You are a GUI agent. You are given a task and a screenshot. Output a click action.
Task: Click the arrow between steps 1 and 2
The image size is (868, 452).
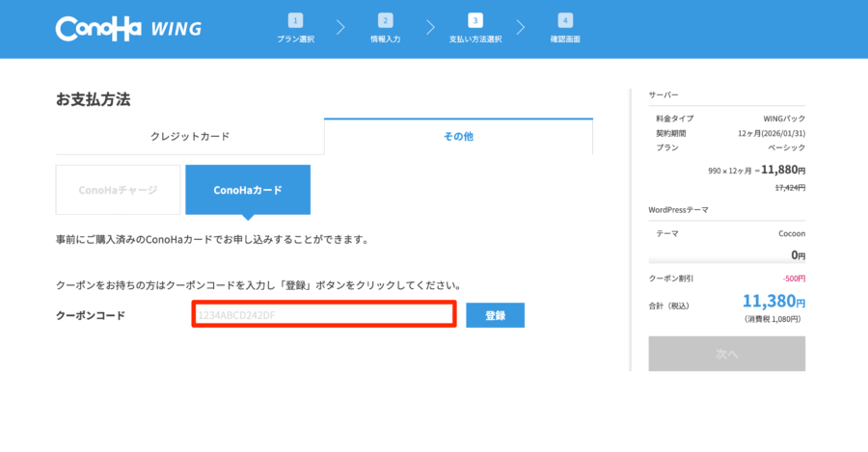[x=340, y=27]
